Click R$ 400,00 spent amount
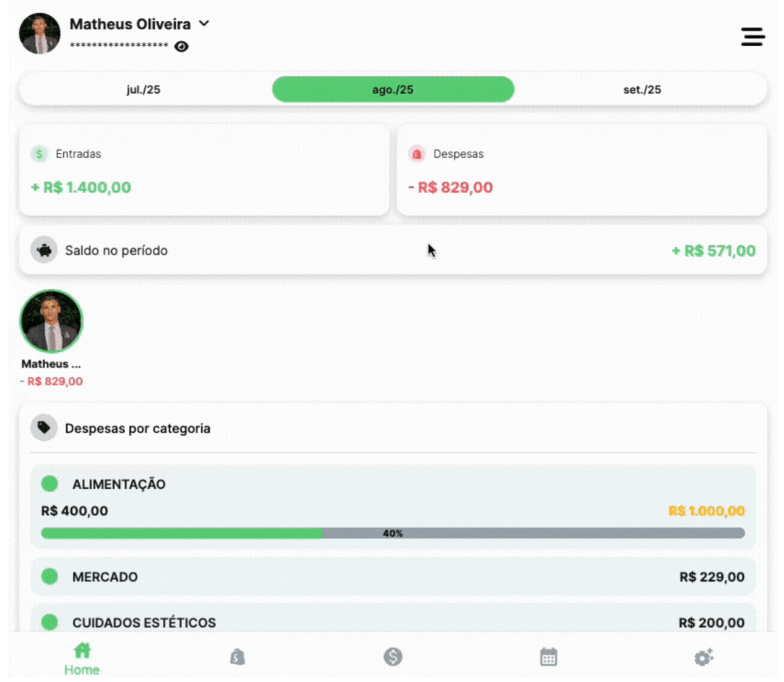 point(75,511)
